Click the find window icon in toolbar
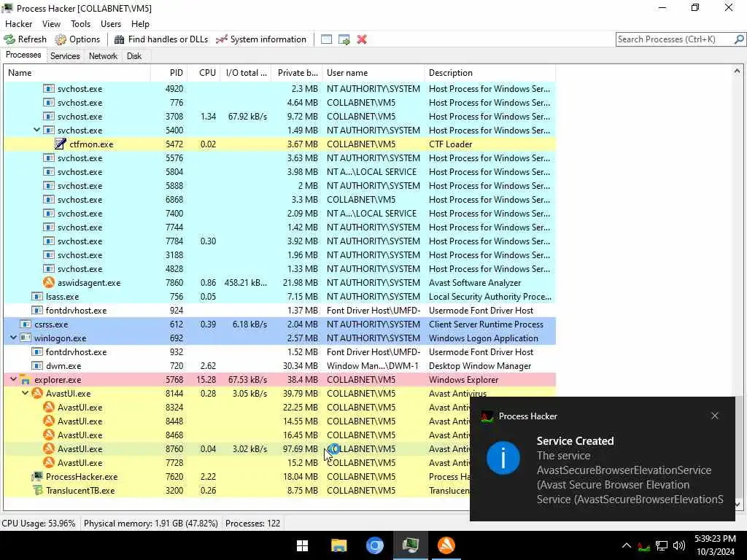The height and width of the screenshot is (560, 747). 326,39
